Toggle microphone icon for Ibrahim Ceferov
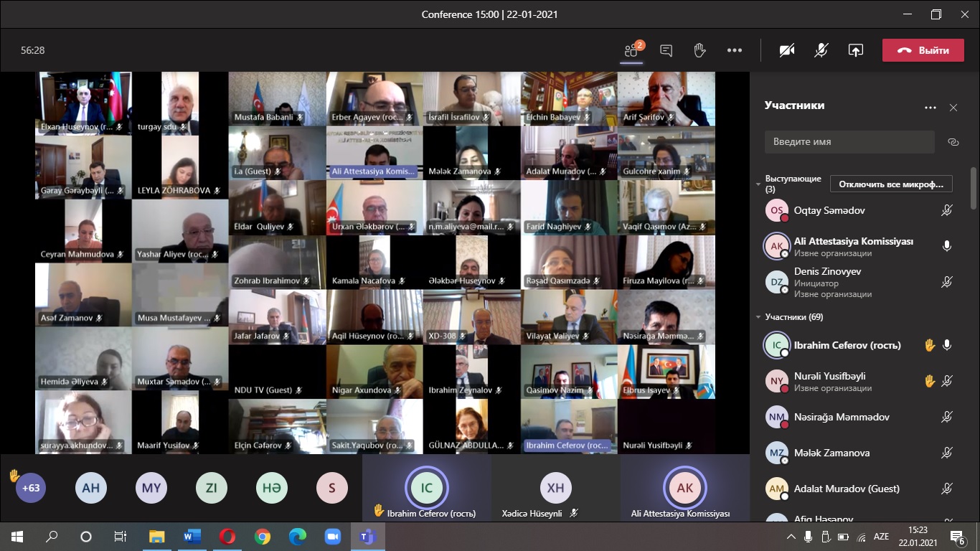Viewport: 980px width, 551px height. click(x=947, y=345)
